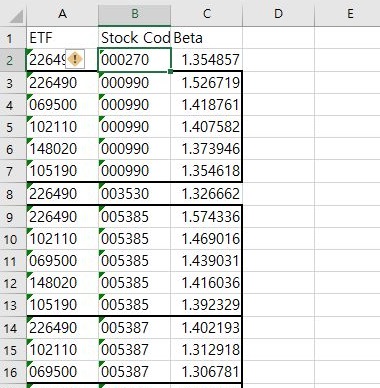
Task: Select column C header
Action: [206, 13]
